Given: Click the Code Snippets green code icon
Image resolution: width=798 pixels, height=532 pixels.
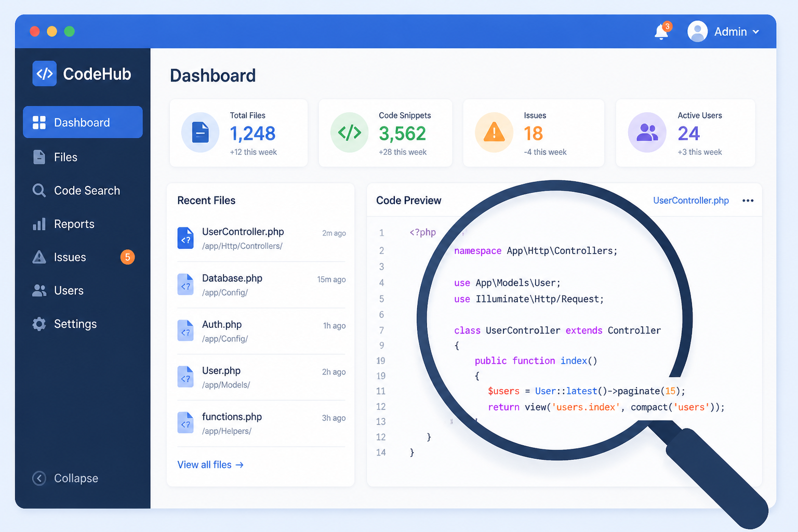Looking at the screenshot, I should pyautogui.click(x=350, y=132).
